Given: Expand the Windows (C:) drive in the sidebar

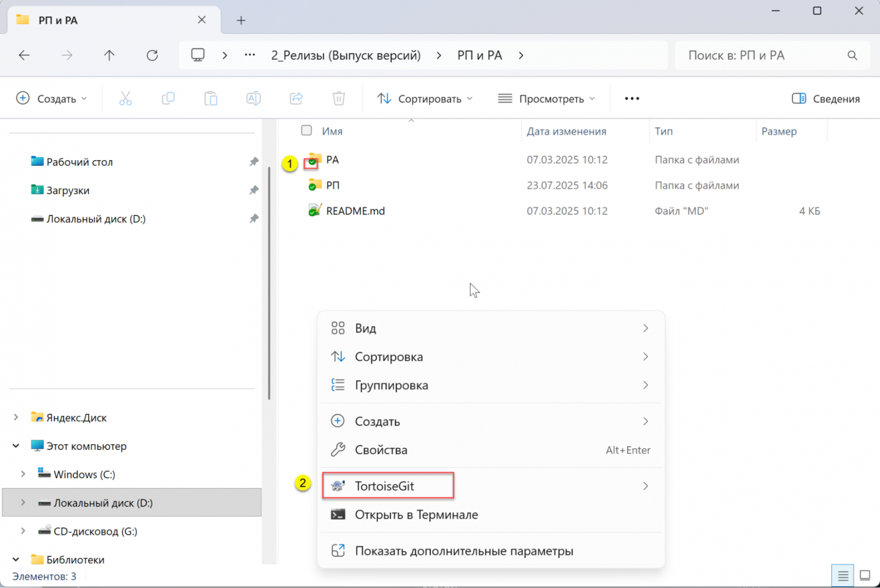Looking at the screenshot, I should pyautogui.click(x=23, y=474).
